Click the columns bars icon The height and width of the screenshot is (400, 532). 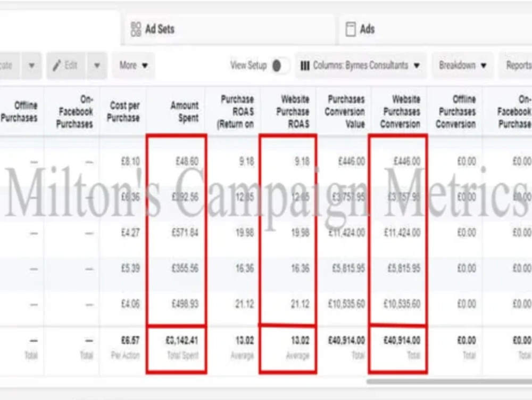point(305,66)
